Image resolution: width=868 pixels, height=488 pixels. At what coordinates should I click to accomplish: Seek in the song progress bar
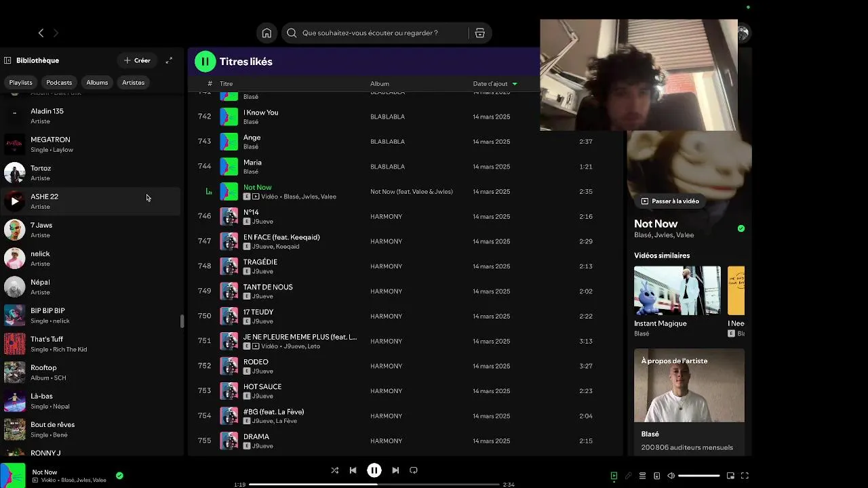point(374,485)
